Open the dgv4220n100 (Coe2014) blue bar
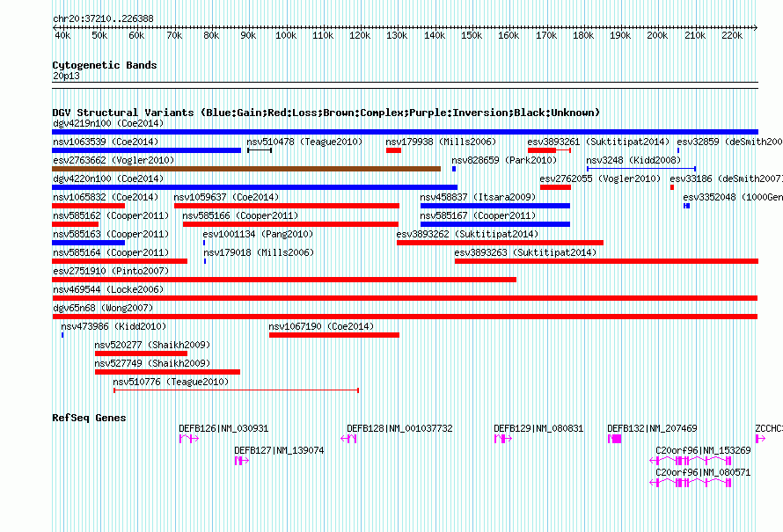The width and height of the screenshot is (783, 532). point(254,187)
